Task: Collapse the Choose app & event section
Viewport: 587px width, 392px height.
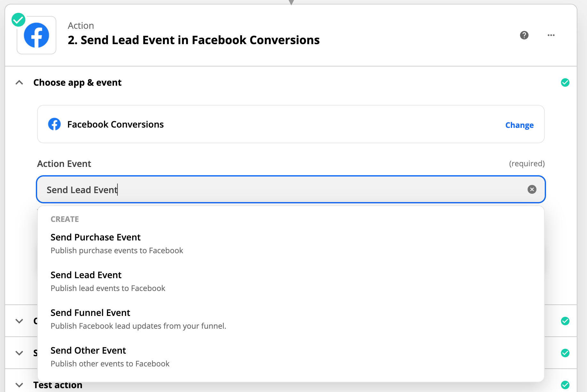Action: click(19, 82)
